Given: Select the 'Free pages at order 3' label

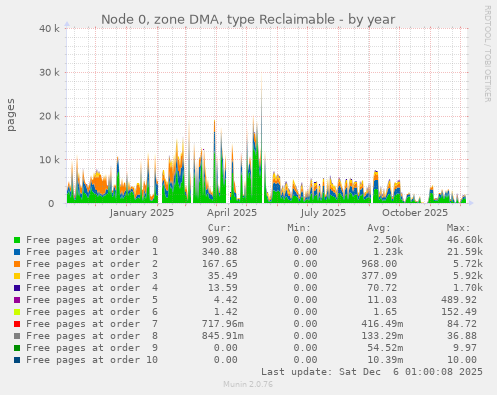Looking at the screenshot, I should click(92, 276).
